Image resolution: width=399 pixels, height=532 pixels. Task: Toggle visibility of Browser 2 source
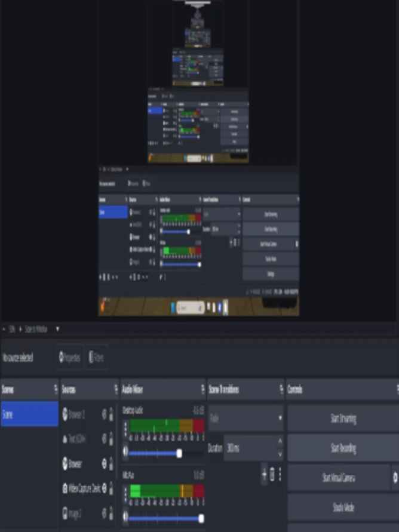click(104, 414)
